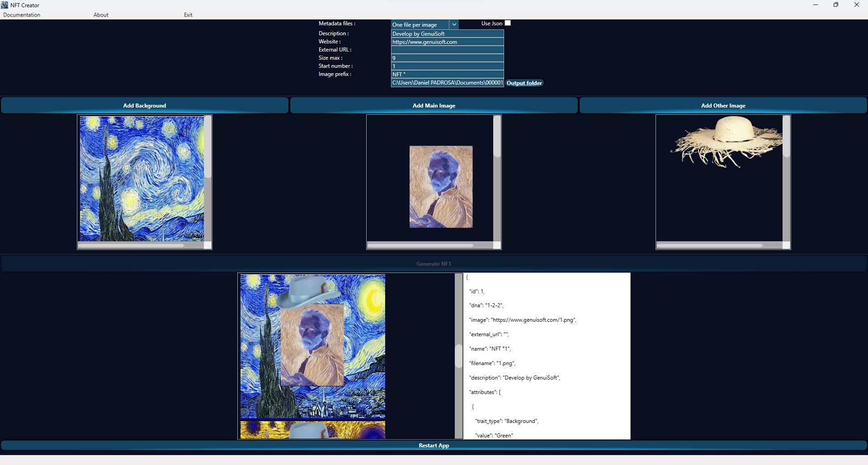Click the vertical scrollbar of the NFT preview
Image resolution: width=868 pixels, height=465 pixels.
tap(458, 356)
